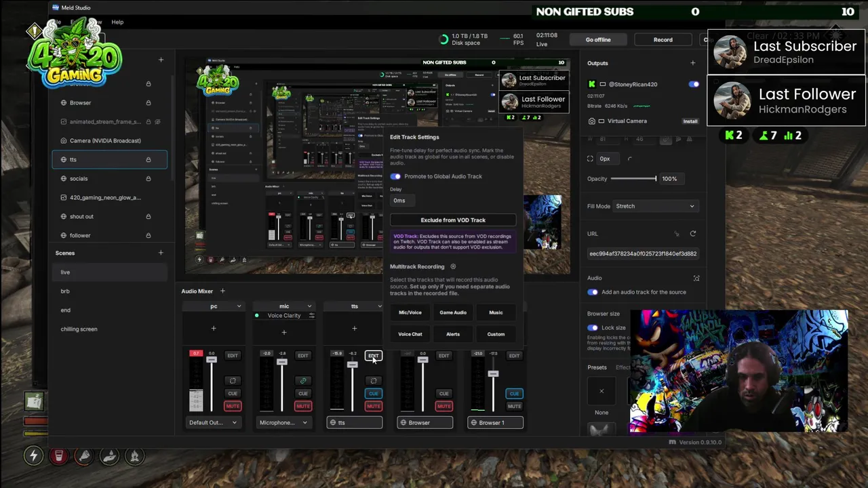
Task: Click lock icon on animated_stream_frame layer
Action: (149, 122)
